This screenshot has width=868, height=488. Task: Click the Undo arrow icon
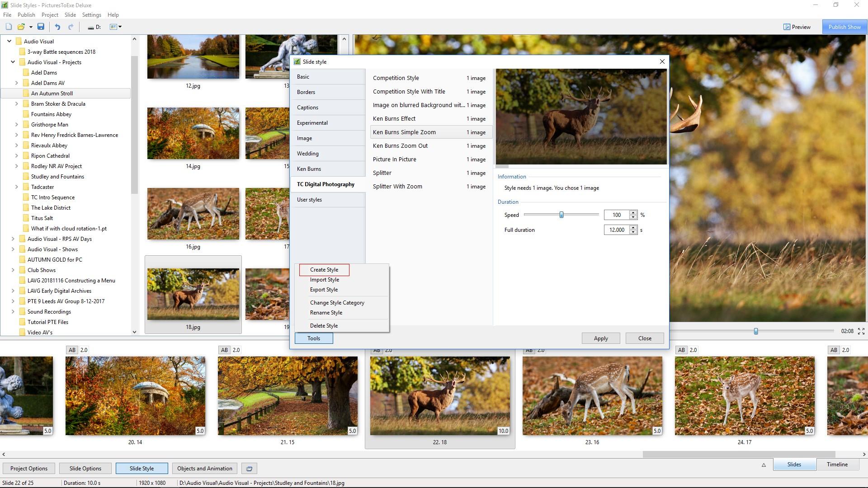[x=57, y=27]
